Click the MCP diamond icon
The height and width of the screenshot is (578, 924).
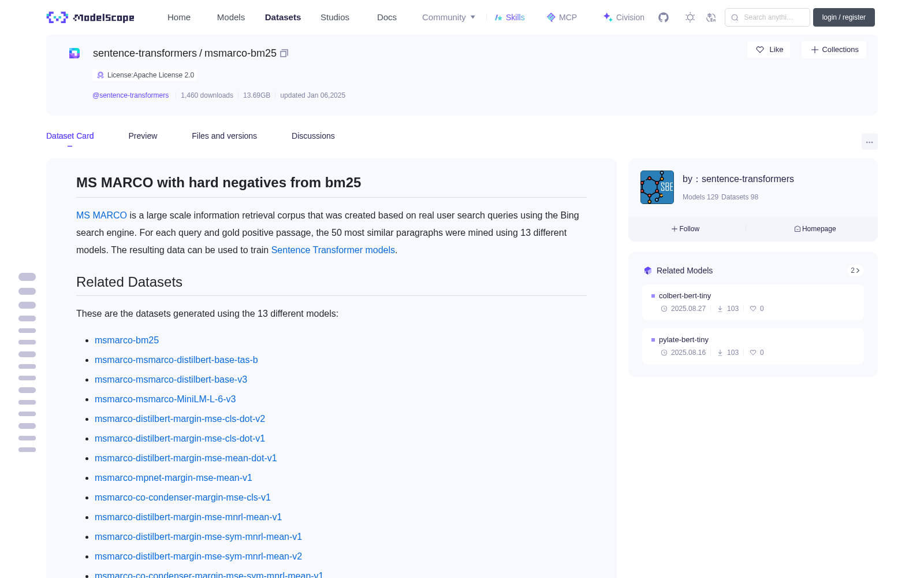[551, 17]
